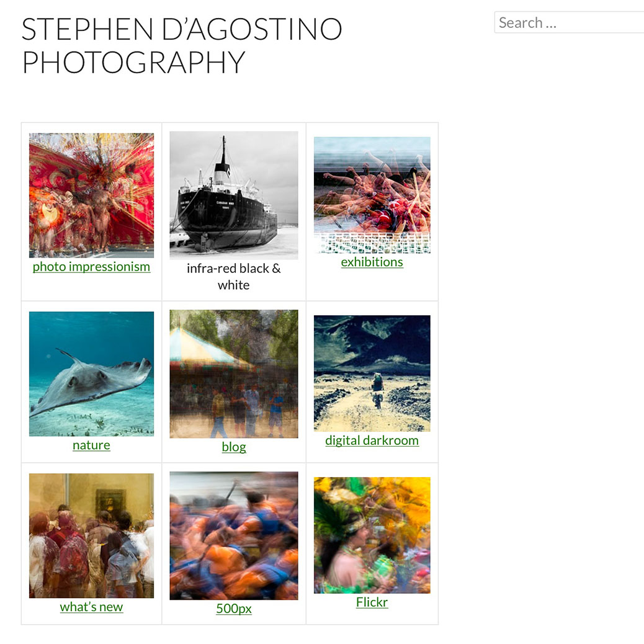Screen dimensions: 644x644
Task: Open the stingray underwater thumbnail
Action: 91,373
